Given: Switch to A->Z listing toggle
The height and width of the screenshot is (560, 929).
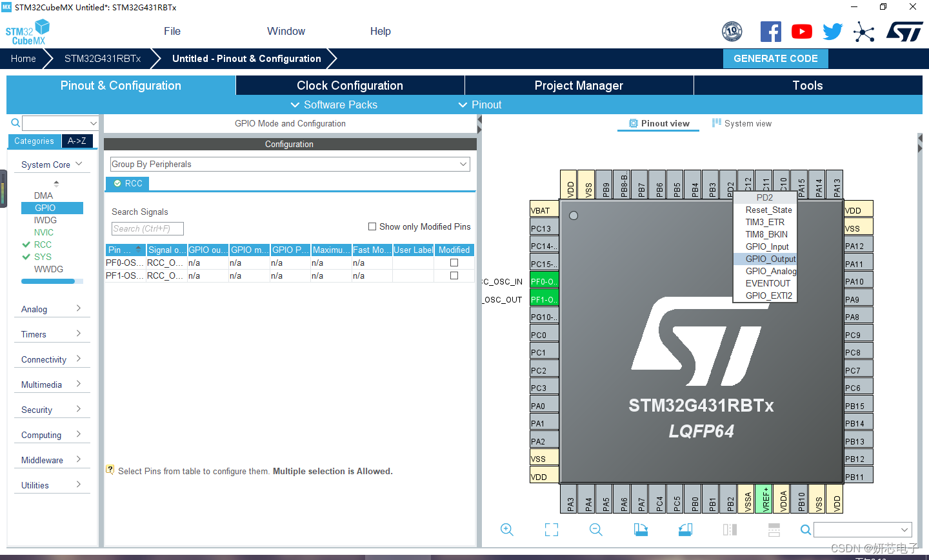Looking at the screenshot, I should tap(77, 141).
